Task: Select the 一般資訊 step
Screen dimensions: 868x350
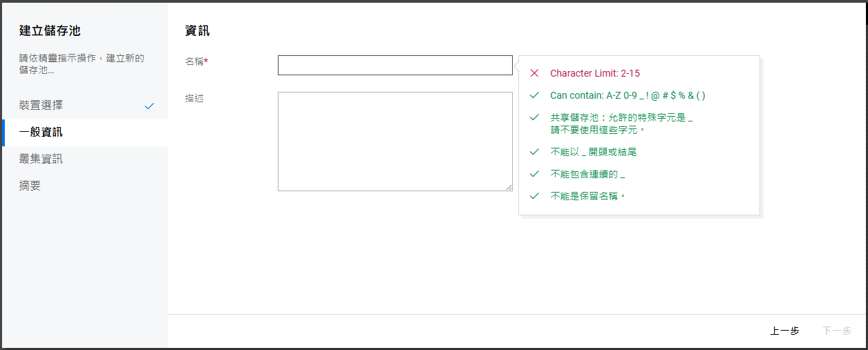Action: 41,133
